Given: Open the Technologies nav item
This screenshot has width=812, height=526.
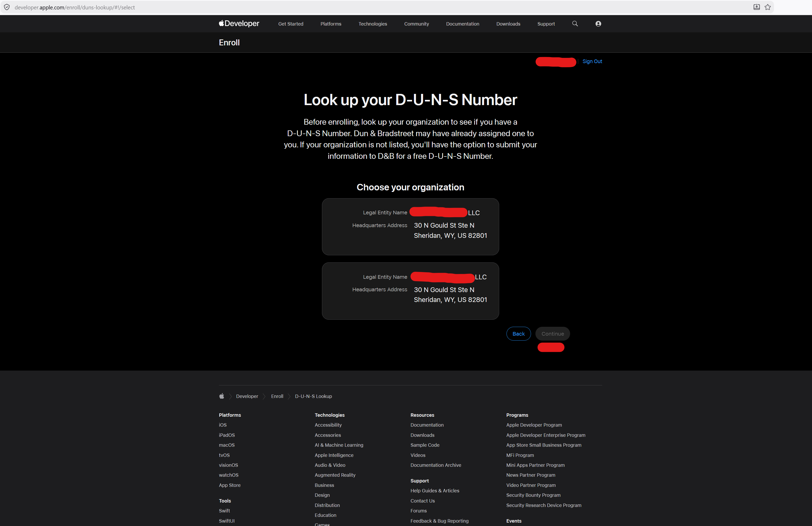Looking at the screenshot, I should coord(373,24).
